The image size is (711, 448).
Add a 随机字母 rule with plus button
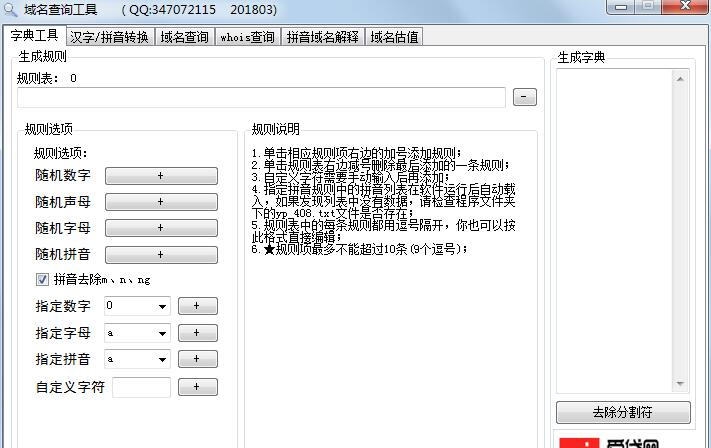pyautogui.click(x=161, y=228)
